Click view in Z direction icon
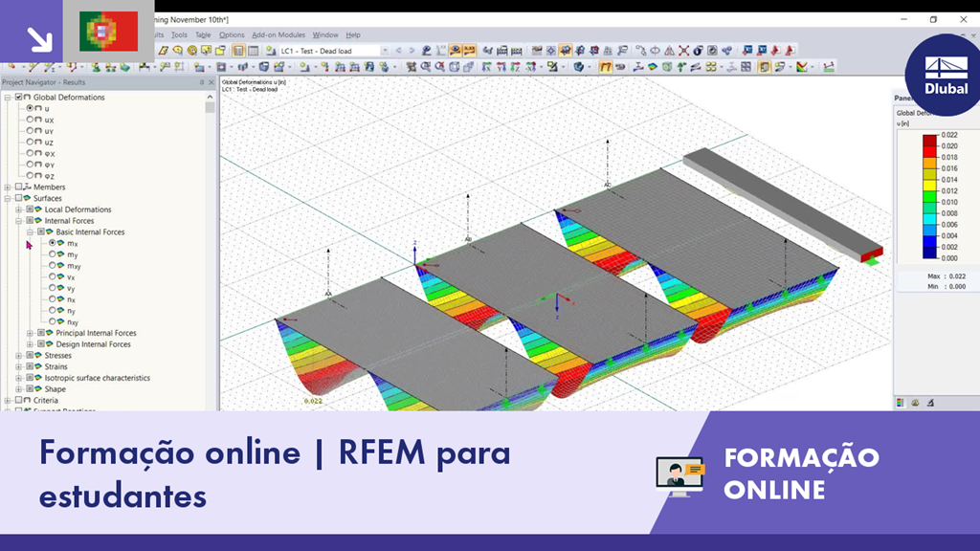Viewport: 980px width, 551px height. click(516, 67)
